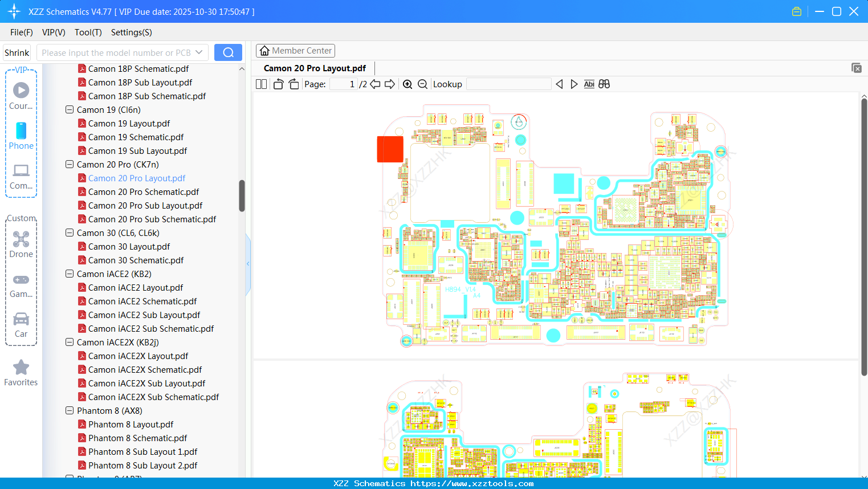Screen dimensions: 868x489
Task: Open the Computer category in the sidebar
Action: pyautogui.click(x=21, y=177)
